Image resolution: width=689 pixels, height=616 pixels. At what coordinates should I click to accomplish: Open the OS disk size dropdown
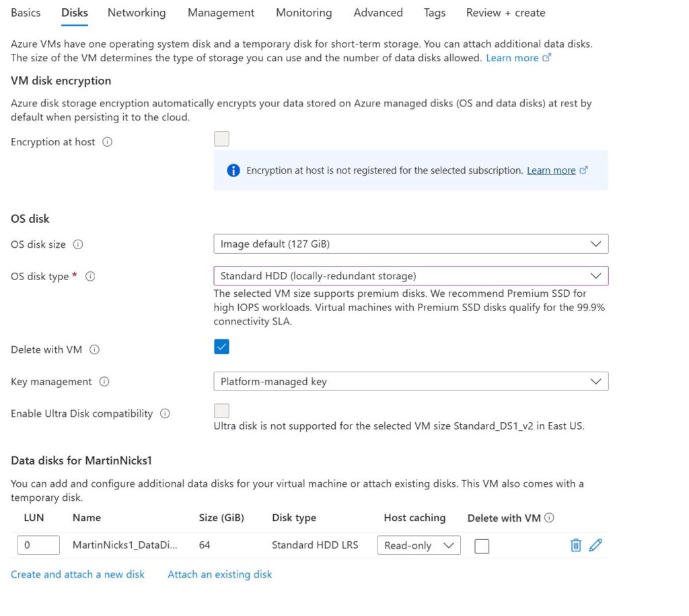pyautogui.click(x=410, y=244)
